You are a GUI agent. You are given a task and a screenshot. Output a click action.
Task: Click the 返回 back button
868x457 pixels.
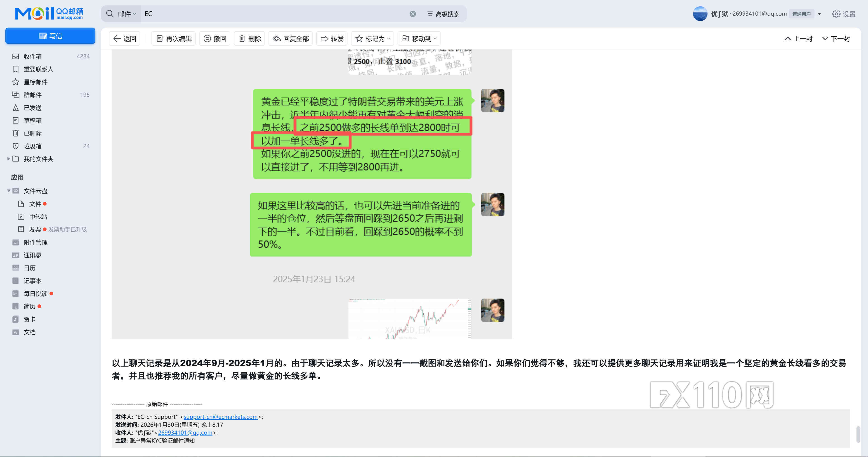(125, 38)
